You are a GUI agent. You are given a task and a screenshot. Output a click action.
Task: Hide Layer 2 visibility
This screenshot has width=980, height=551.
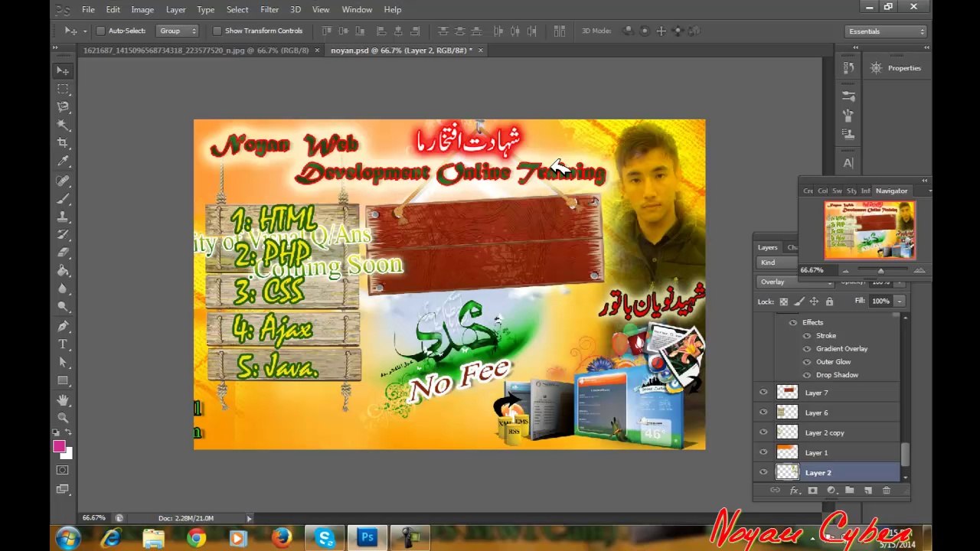pyautogui.click(x=763, y=472)
